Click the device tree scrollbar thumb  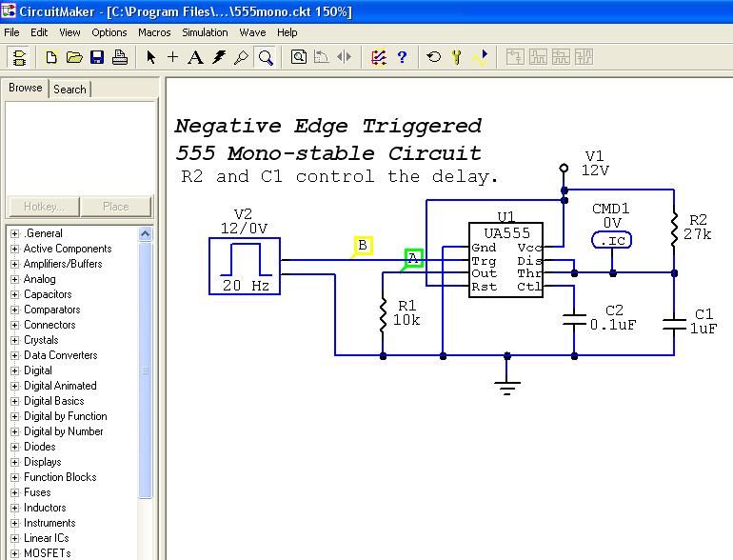pyautogui.click(x=146, y=370)
